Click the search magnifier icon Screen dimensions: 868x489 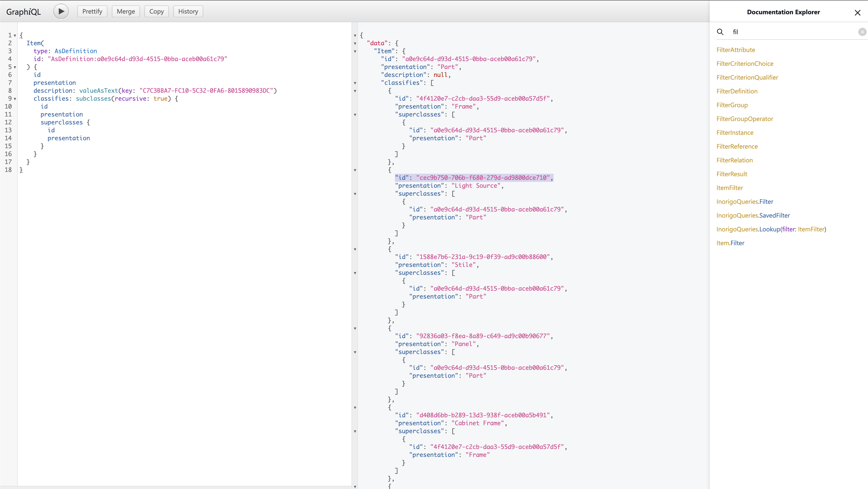point(720,32)
